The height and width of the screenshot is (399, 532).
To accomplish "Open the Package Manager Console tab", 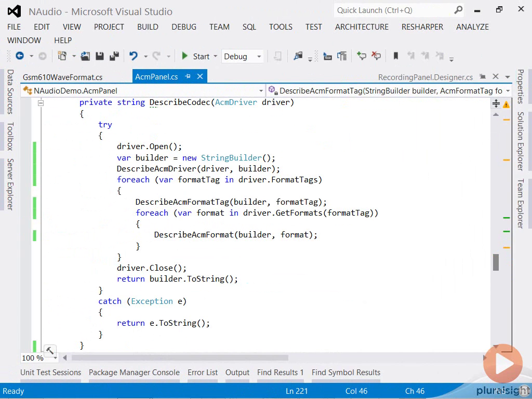I will 134,373.
